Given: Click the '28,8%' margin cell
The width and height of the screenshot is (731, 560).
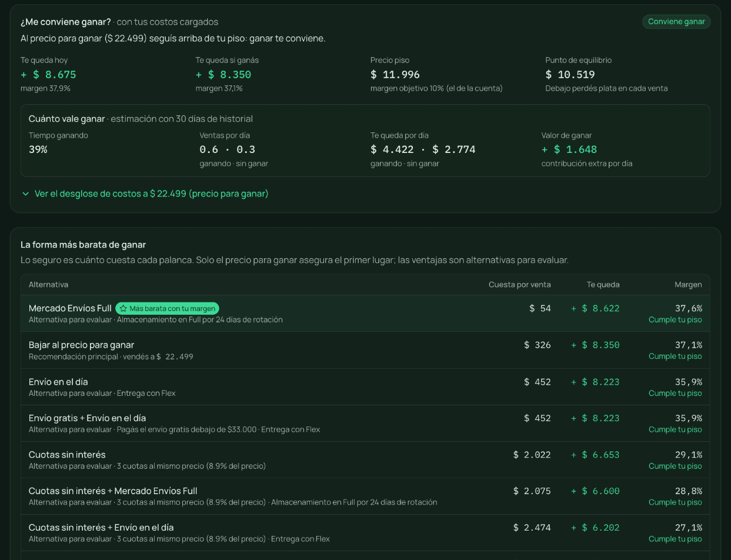Looking at the screenshot, I should tap(689, 491).
